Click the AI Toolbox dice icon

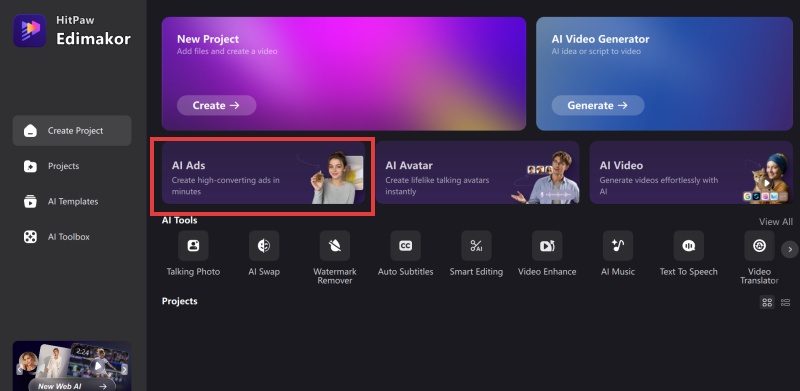tap(30, 237)
